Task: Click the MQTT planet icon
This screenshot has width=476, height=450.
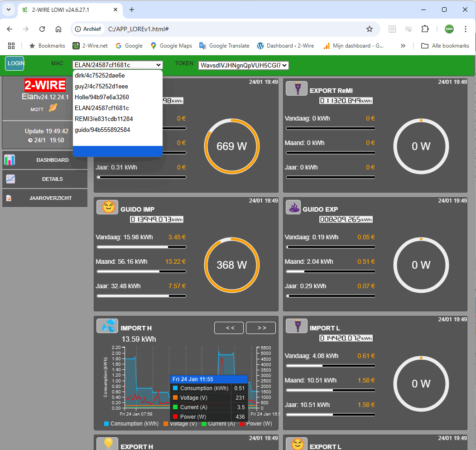Action: pos(53,107)
